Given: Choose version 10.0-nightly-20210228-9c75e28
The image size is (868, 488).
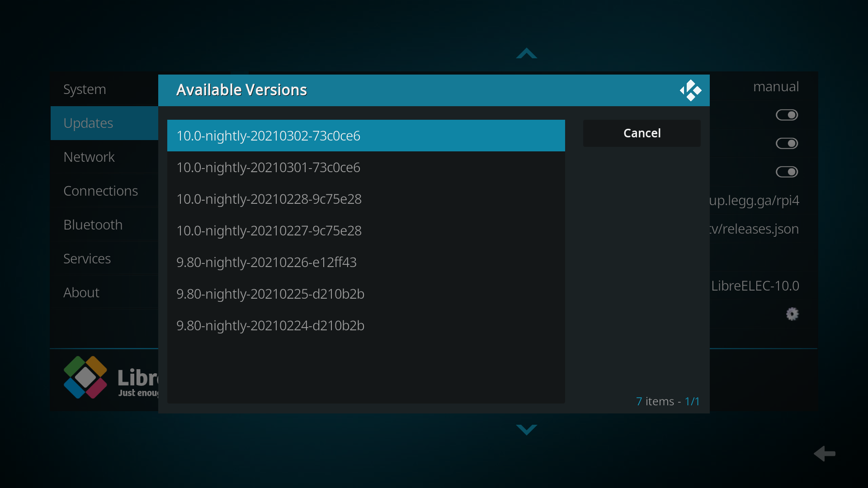Looking at the screenshot, I should (x=366, y=199).
